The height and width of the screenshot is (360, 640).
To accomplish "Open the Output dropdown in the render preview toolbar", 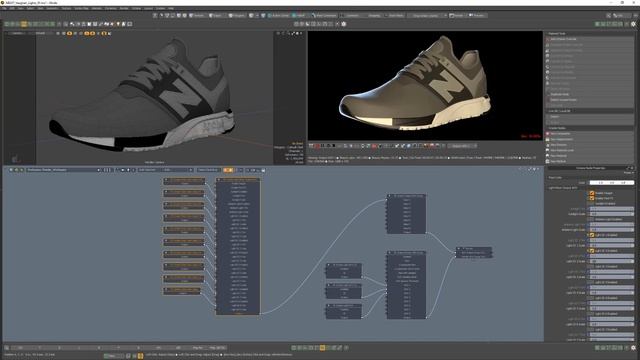I will pos(462,146).
